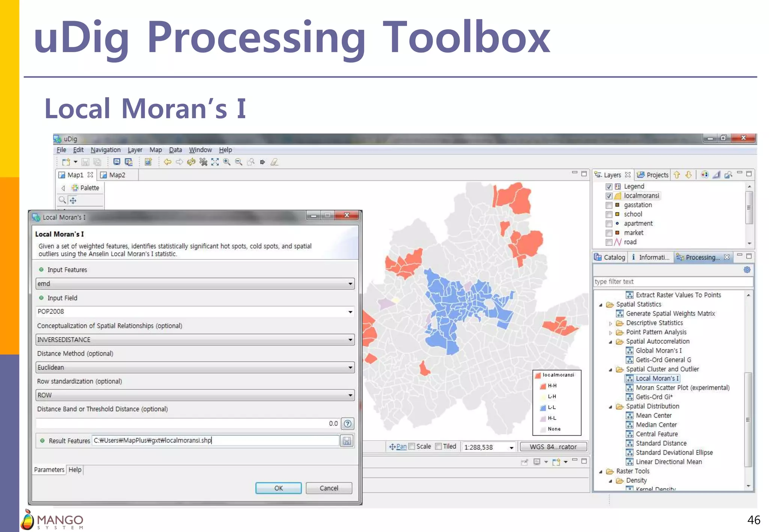This screenshot has width=769, height=532.
Task: Select Getis-Ord Gi* tool in toolbox
Action: 654,397
